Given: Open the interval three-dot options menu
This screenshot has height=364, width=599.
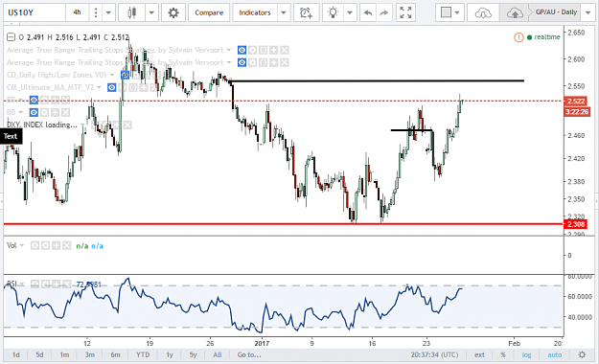Looking at the screenshot, I should point(96,12).
